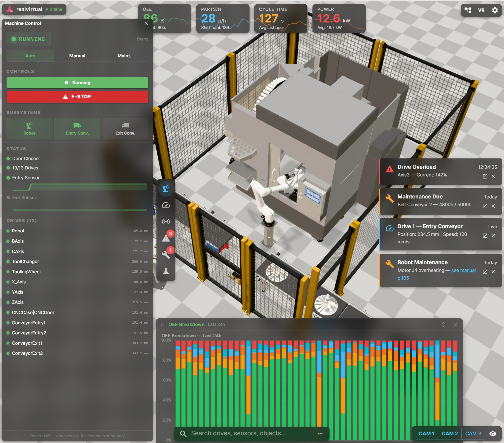Image resolution: width=504 pixels, height=443 pixels.
Task: Click the hierarchy tree icon at top right
Action: pyautogui.click(x=468, y=10)
